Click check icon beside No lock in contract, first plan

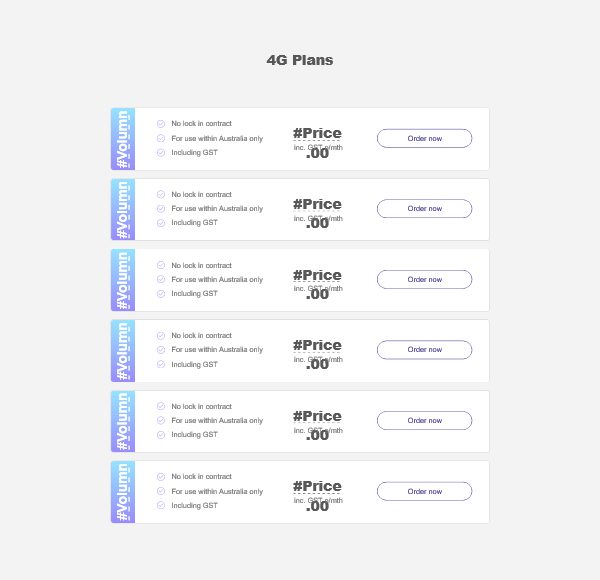[x=161, y=124]
